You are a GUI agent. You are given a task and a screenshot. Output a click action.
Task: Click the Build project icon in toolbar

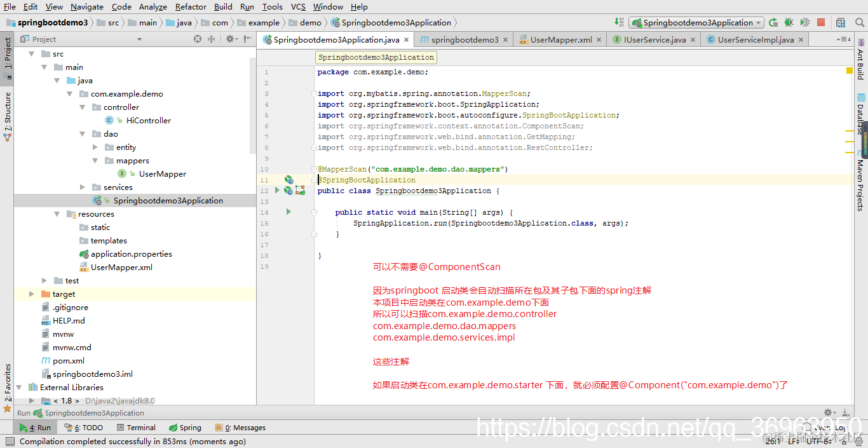click(619, 22)
